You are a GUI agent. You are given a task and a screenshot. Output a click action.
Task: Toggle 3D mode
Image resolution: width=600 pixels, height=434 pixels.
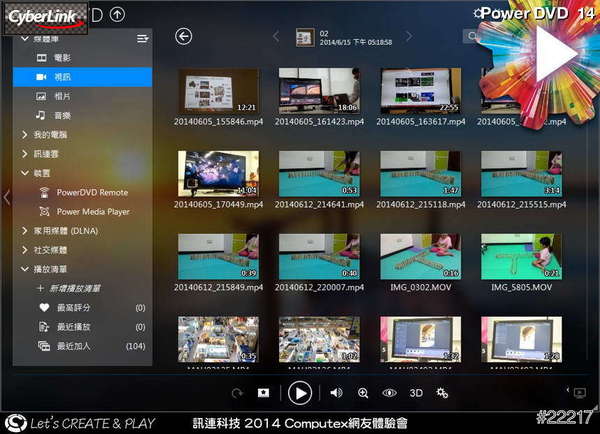pyautogui.click(x=416, y=393)
